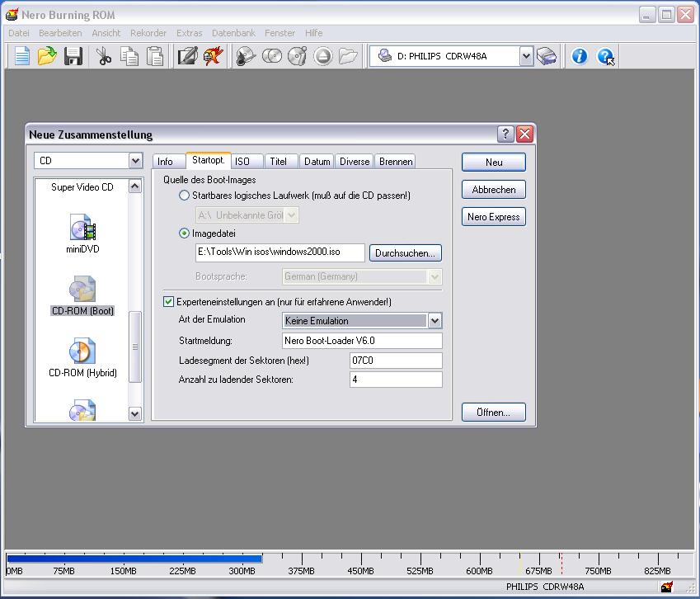Select Startbares logisches Laufwerk radio button
Screen dimensions: 700x599
click(184, 196)
